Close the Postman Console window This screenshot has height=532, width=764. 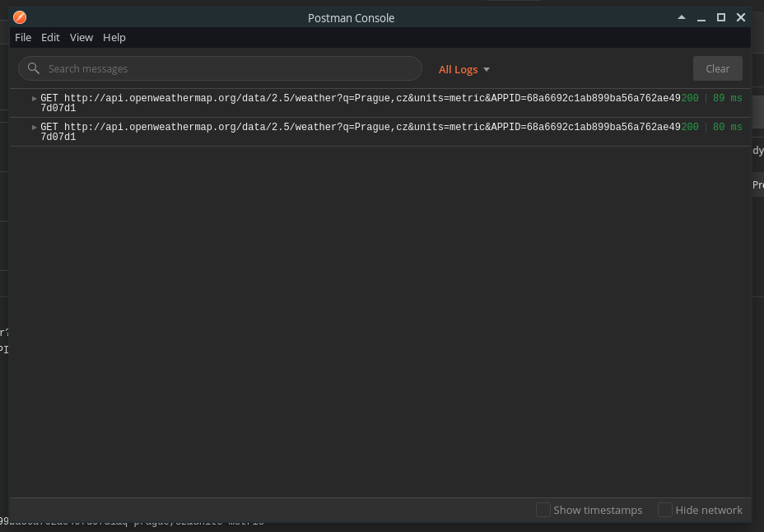[x=741, y=17]
